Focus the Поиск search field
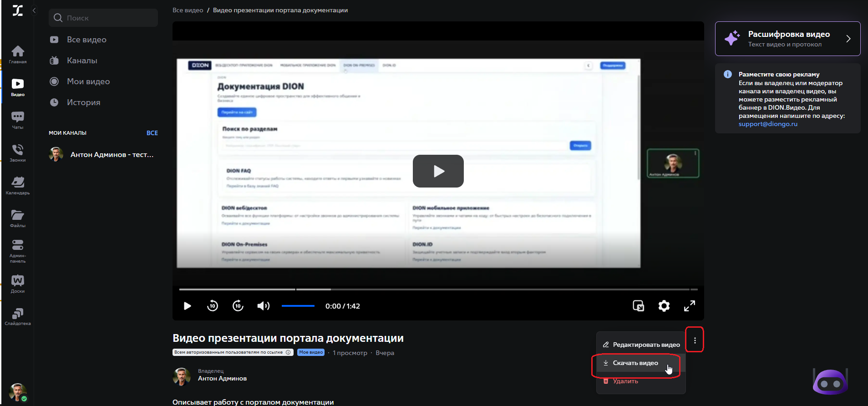 103,18
